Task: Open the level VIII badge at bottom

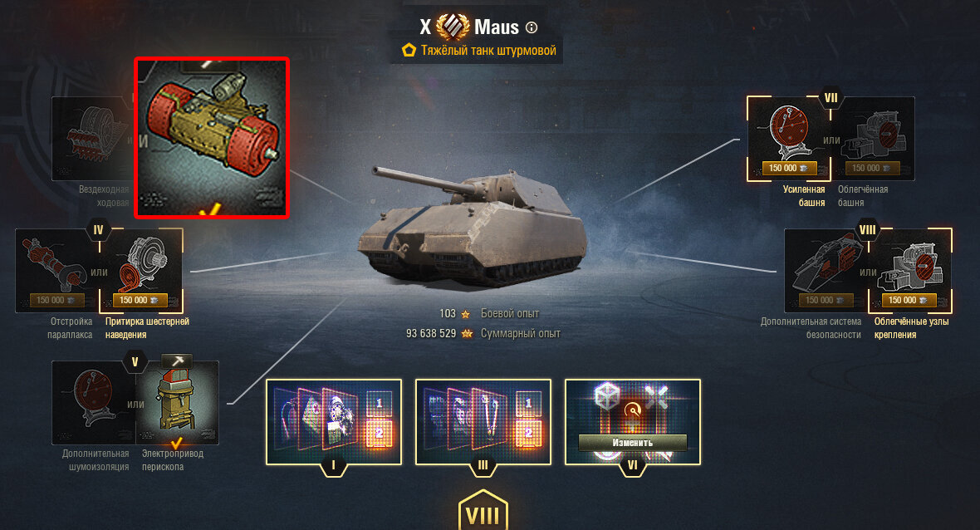Action: tap(483, 513)
